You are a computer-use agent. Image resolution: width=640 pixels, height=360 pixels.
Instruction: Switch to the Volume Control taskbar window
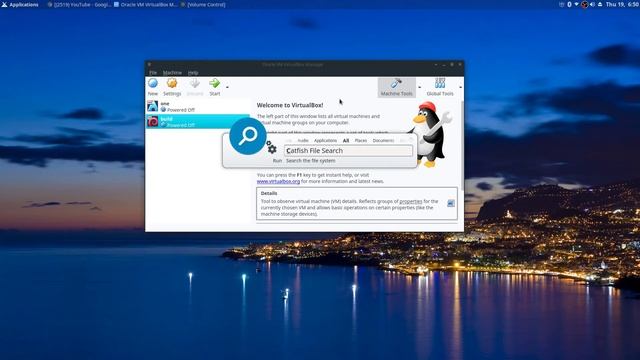point(203,4)
